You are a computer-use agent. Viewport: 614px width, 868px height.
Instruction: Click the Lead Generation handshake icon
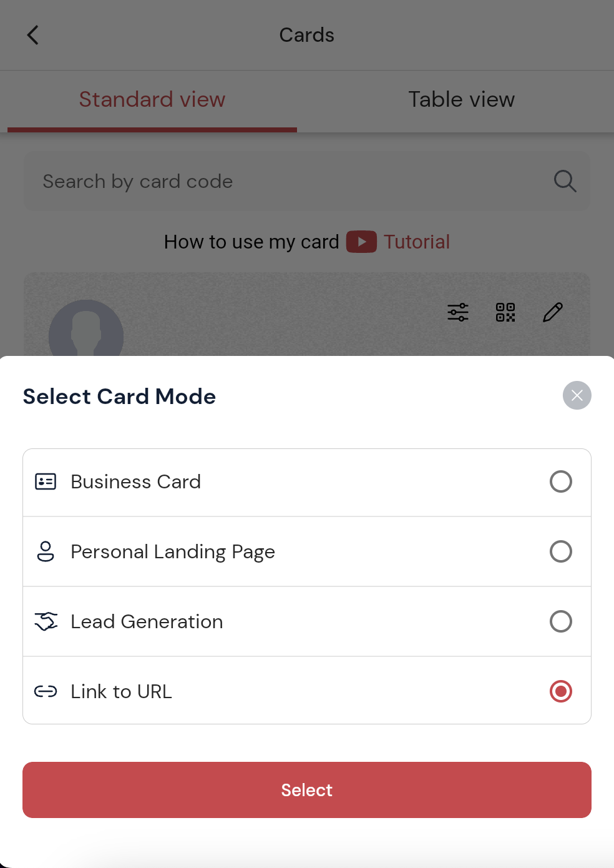pos(46,621)
